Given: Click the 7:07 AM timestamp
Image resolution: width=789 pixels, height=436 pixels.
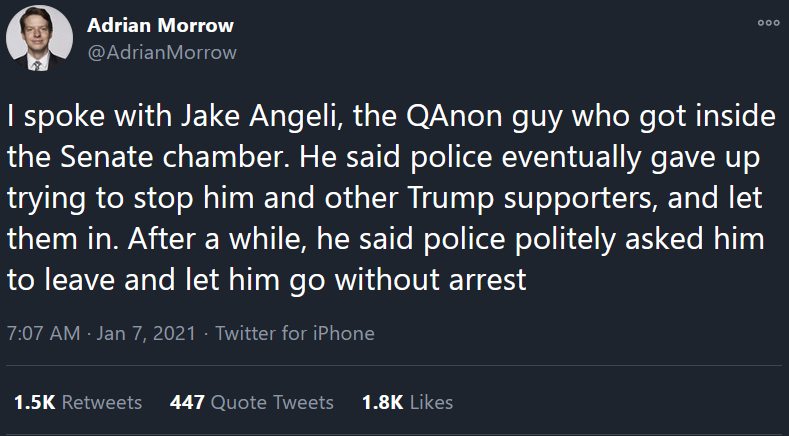Looking at the screenshot, I should coord(43,333).
